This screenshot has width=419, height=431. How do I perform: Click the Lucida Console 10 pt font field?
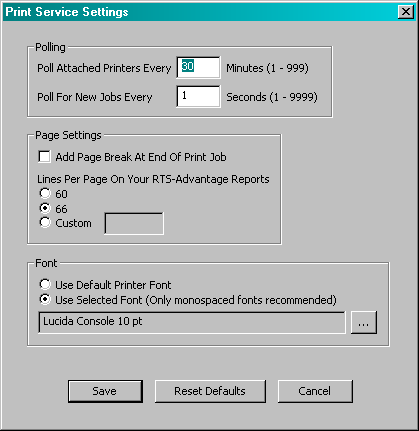(192, 322)
